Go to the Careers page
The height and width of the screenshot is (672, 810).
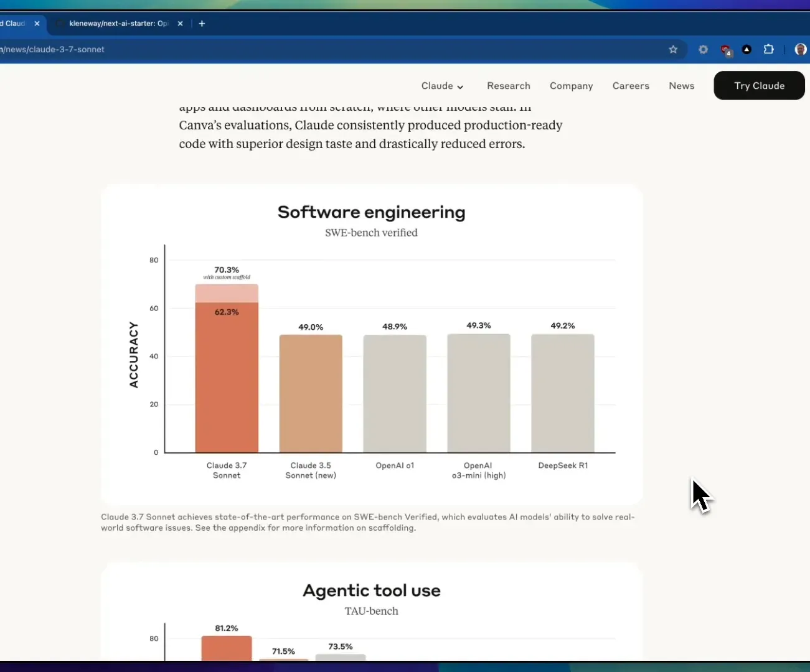[x=631, y=86]
